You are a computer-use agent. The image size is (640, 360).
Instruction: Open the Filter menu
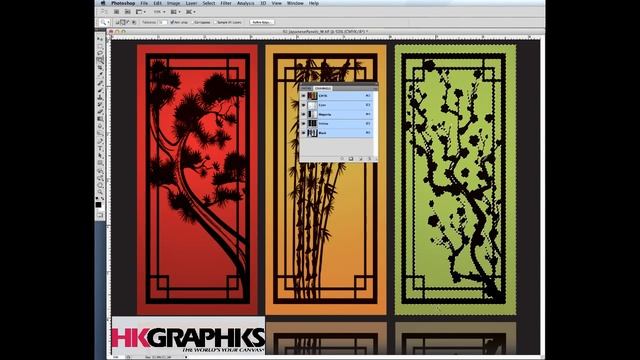click(x=226, y=3)
